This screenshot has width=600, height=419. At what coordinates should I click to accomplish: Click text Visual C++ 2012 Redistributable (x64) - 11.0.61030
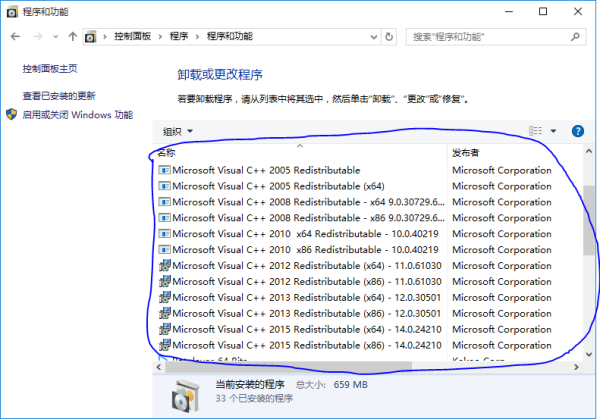307,266
